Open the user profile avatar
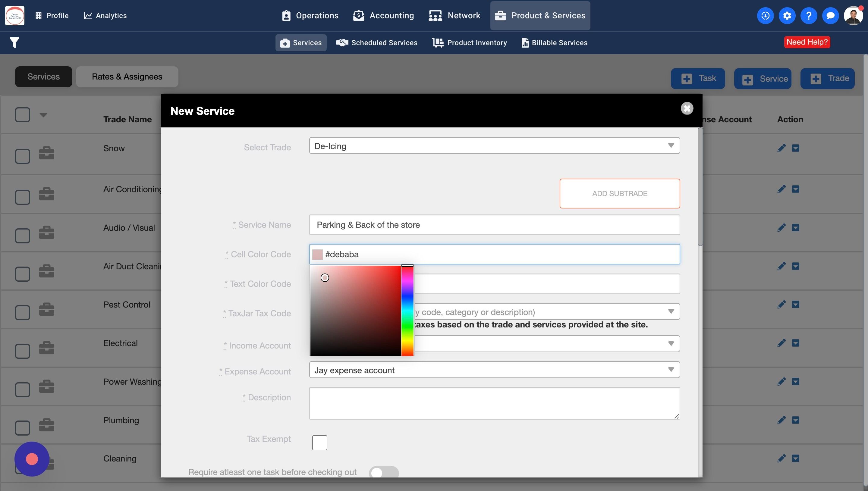Viewport: 868px width, 491px height. click(853, 15)
